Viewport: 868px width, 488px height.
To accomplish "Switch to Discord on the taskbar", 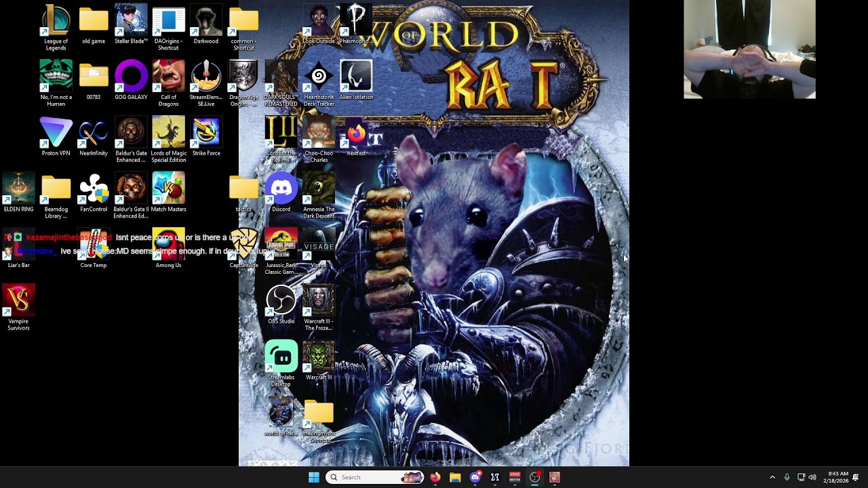I will (x=475, y=477).
